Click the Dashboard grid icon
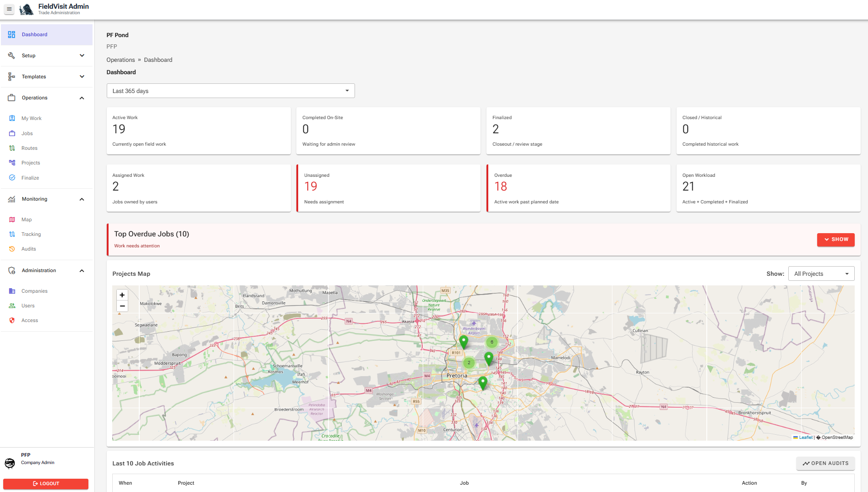The height and width of the screenshot is (492, 868). tap(11, 34)
